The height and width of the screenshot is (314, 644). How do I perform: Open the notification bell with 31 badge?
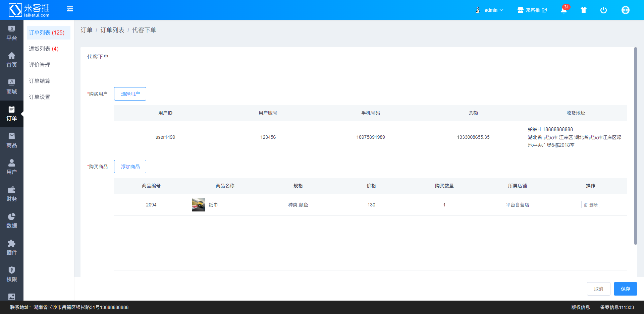[564, 10]
